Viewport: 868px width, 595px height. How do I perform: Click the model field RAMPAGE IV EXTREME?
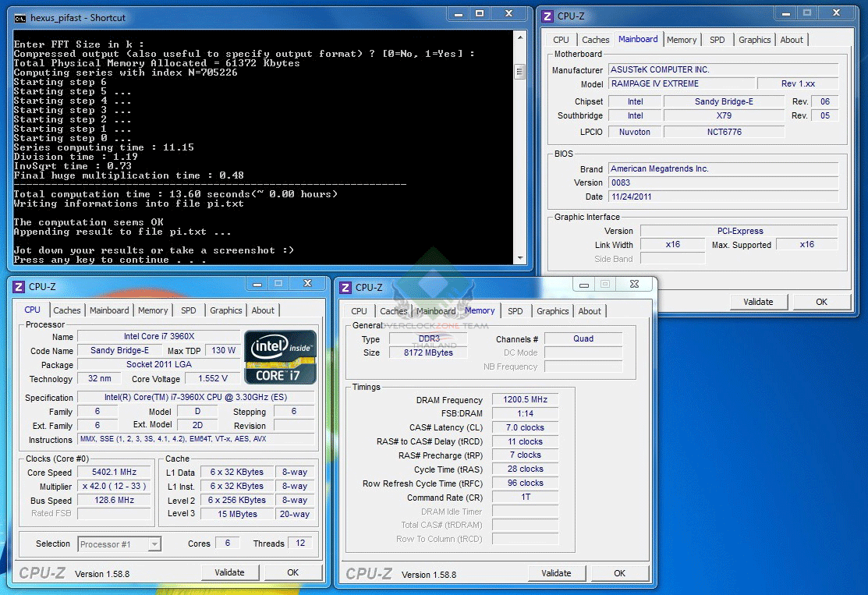[682, 83]
